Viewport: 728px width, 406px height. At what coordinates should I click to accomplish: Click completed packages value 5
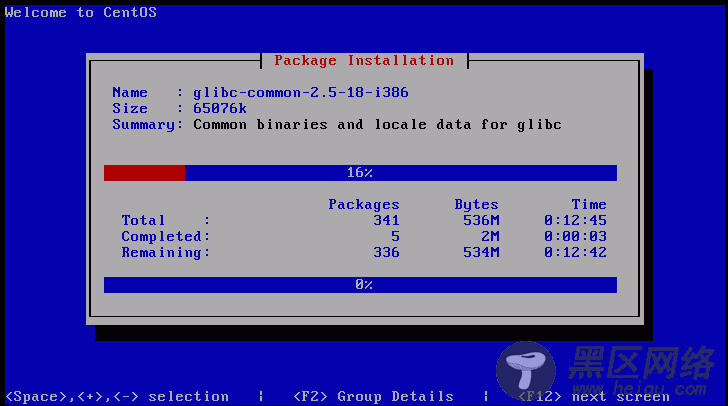tap(395, 236)
